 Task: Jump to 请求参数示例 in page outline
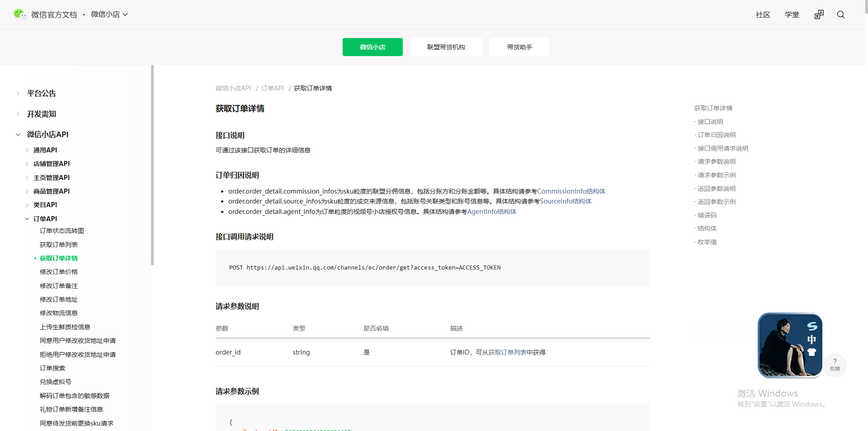point(717,175)
